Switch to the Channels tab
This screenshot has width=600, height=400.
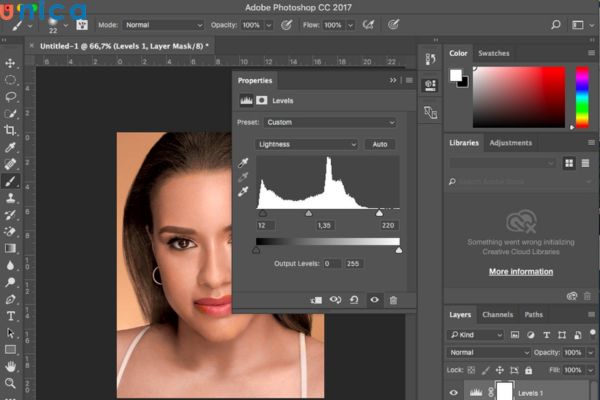497,314
